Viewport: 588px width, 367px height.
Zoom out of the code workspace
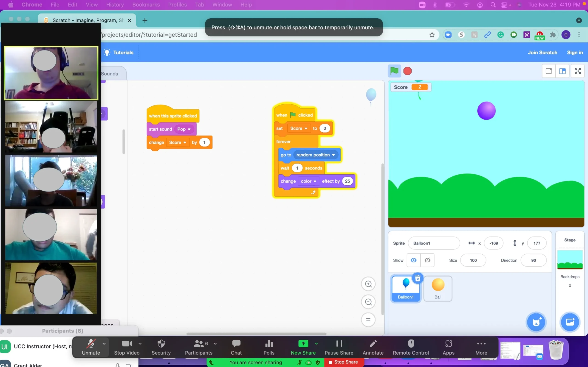(368, 302)
